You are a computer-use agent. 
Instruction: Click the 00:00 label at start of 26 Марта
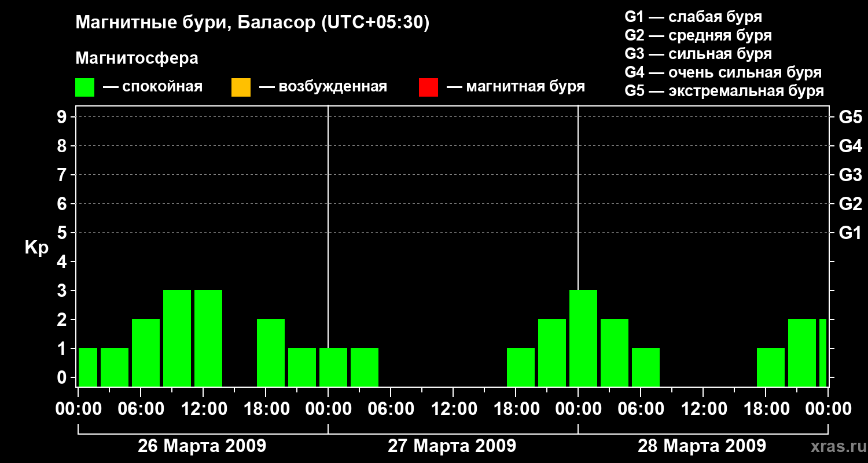78,409
